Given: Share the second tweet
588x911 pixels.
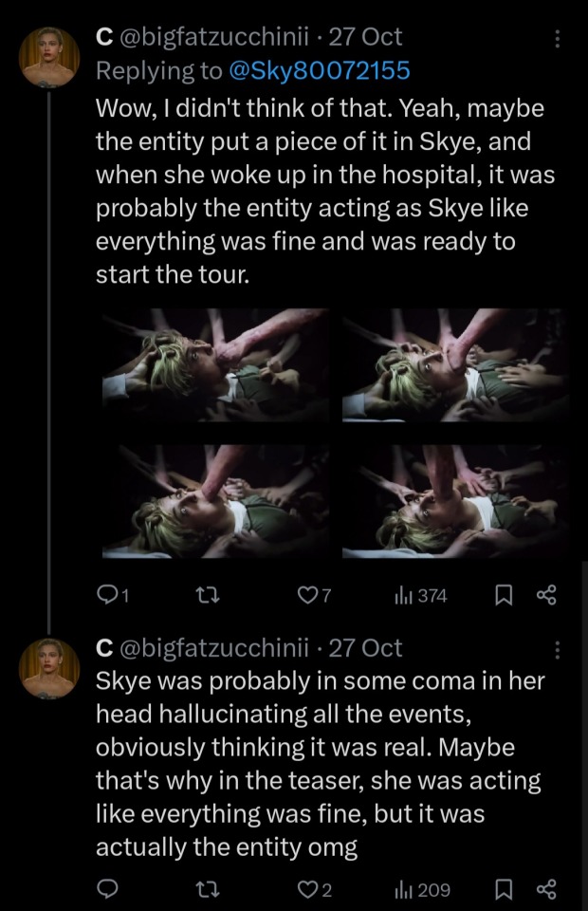Looking at the screenshot, I should tap(545, 890).
